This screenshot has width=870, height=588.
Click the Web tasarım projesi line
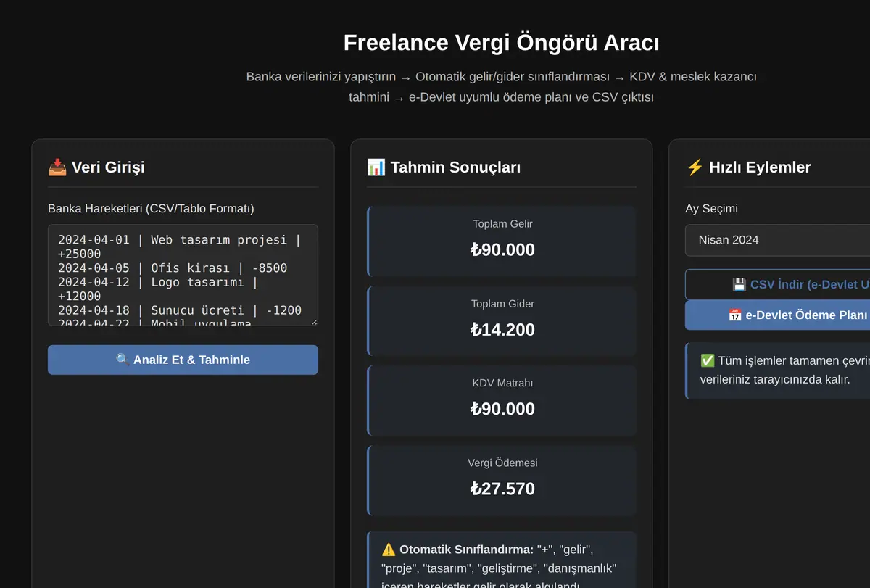[179, 247]
